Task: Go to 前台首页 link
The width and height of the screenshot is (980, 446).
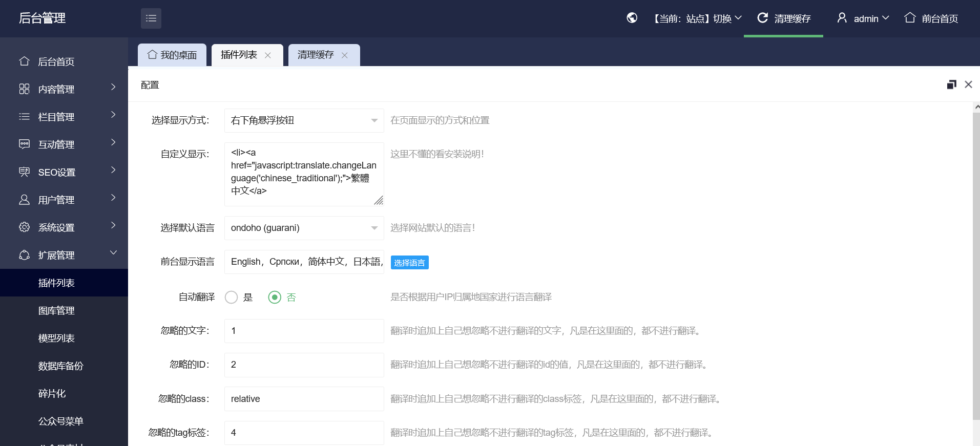Action: 931,18
